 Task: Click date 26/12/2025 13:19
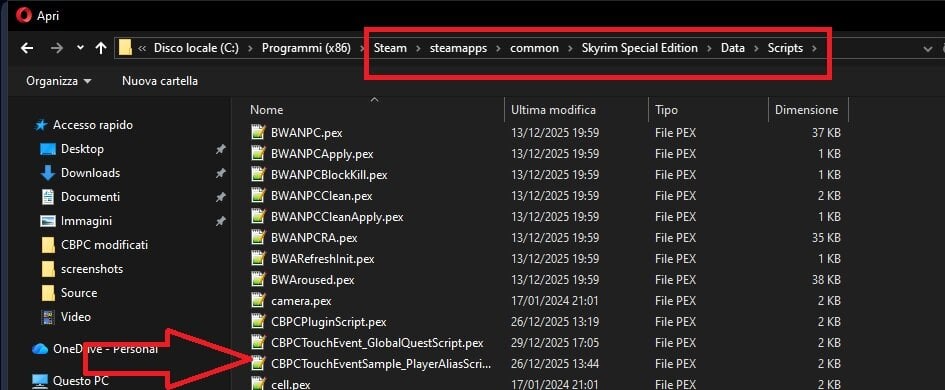555,322
